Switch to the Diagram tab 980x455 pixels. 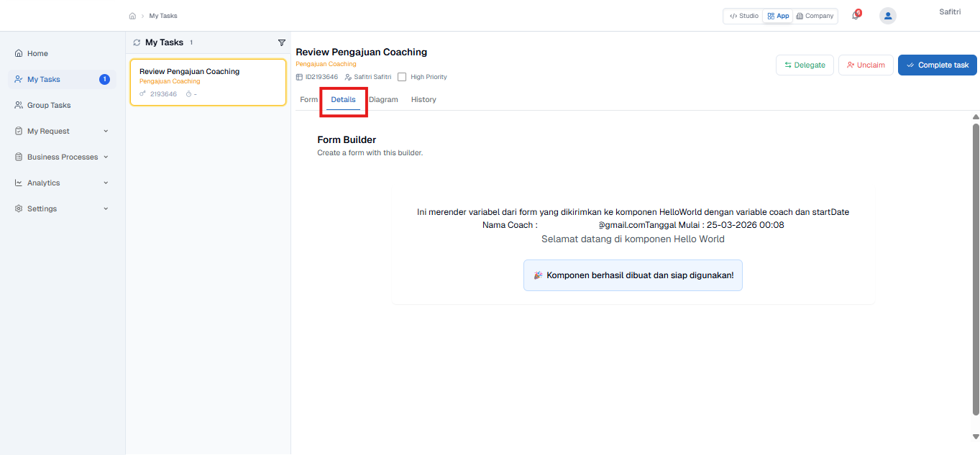384,99
